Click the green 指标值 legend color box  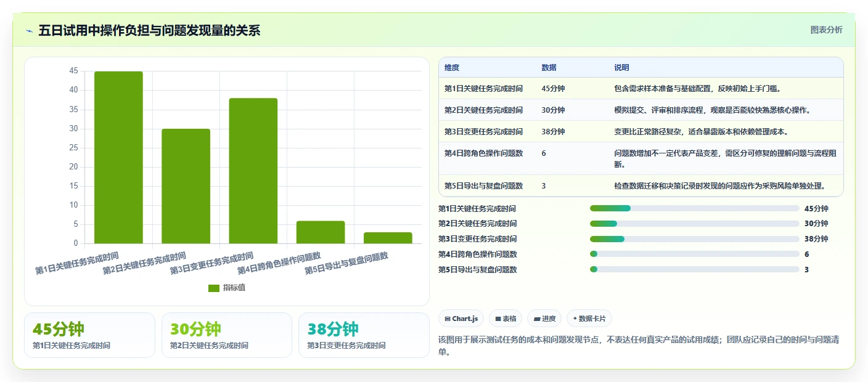point(214,288)
